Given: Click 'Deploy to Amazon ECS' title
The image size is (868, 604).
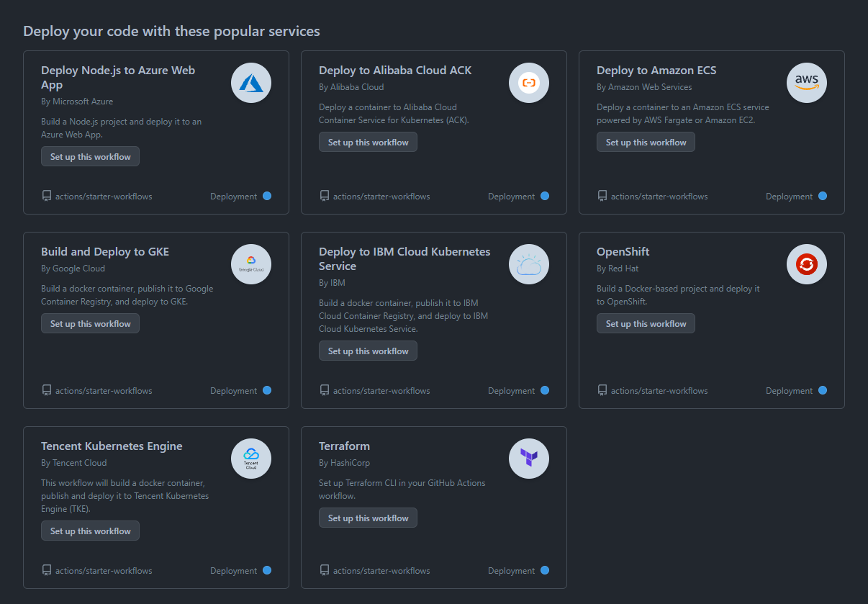Looking at the screenshot, I should coord(656,71).
